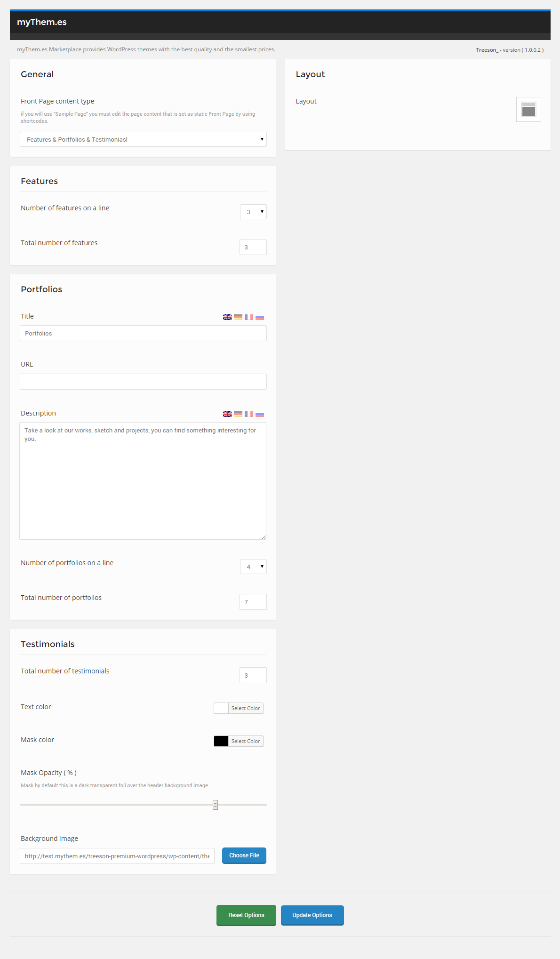The image size is (560, 959).
Task: Choose the French flag above Description
Action: tap(249, 414)
